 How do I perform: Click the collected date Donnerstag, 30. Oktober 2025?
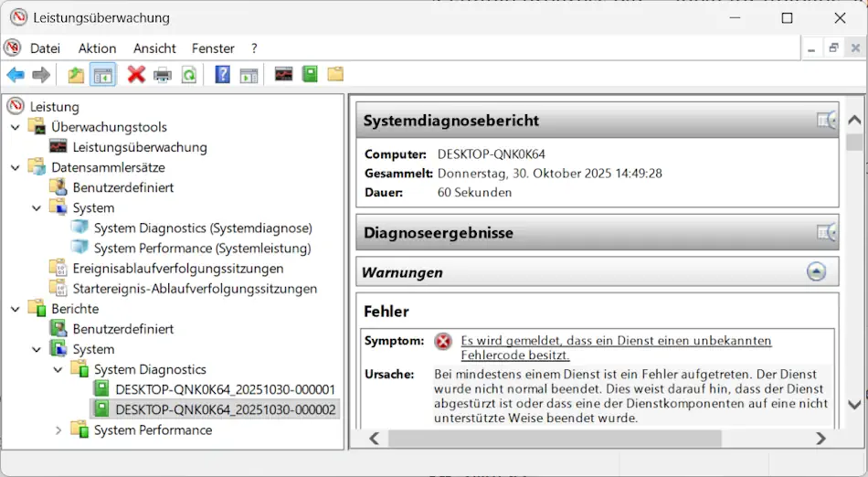click(524, 174)
